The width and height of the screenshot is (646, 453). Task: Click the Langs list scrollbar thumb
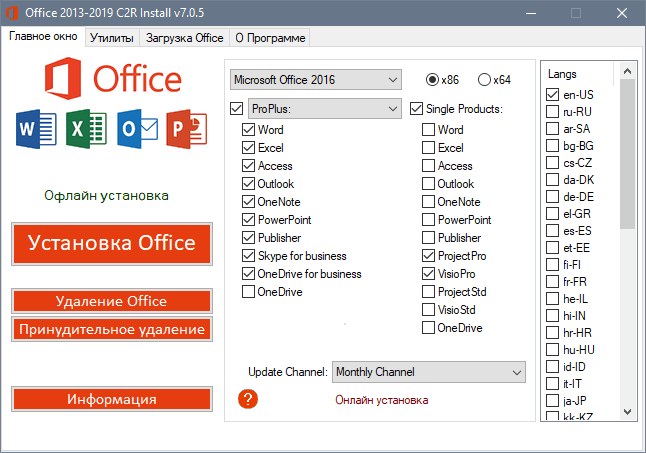(627, 154)
